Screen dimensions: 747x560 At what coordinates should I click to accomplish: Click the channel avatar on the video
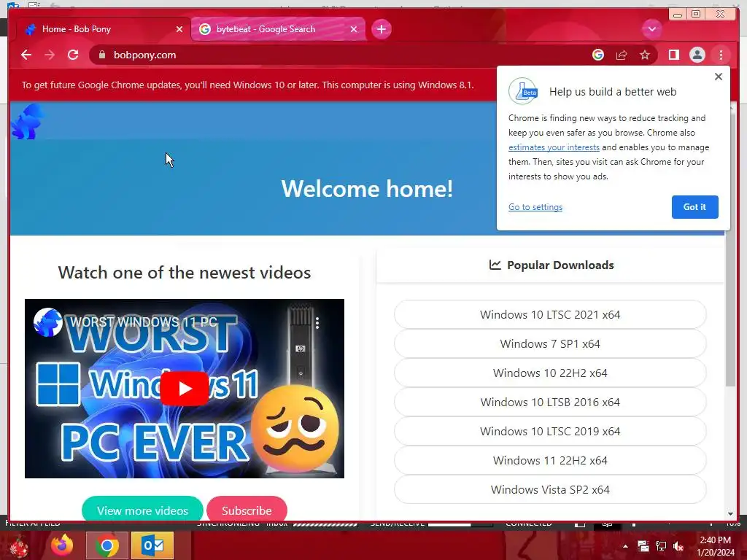click(47, 322)
